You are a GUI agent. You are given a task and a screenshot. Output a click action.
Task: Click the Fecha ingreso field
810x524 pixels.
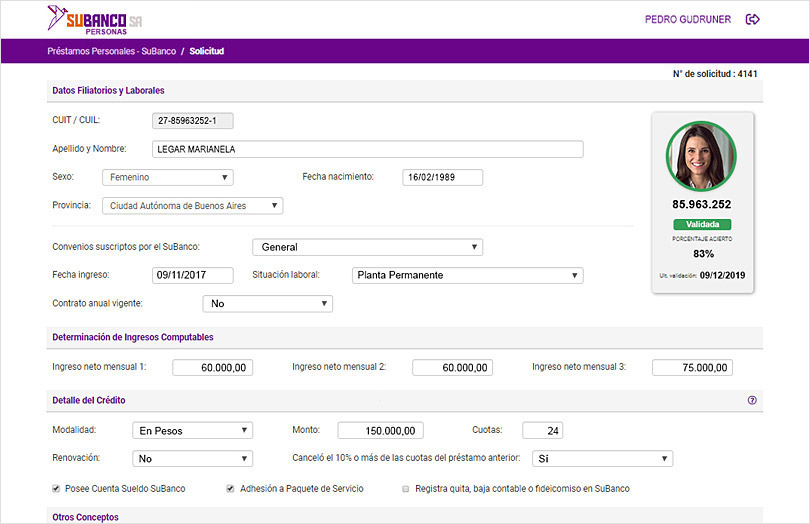pos(193,275)
